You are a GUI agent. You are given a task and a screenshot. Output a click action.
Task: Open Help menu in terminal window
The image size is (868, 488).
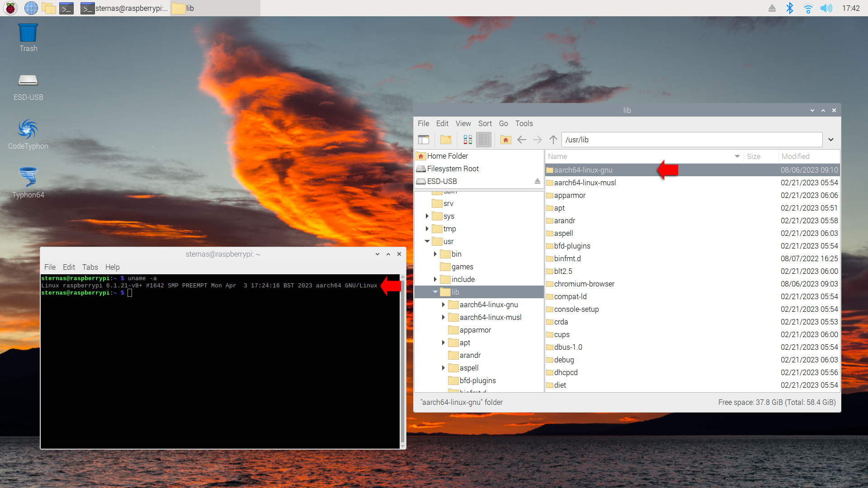tap(112, 267)
